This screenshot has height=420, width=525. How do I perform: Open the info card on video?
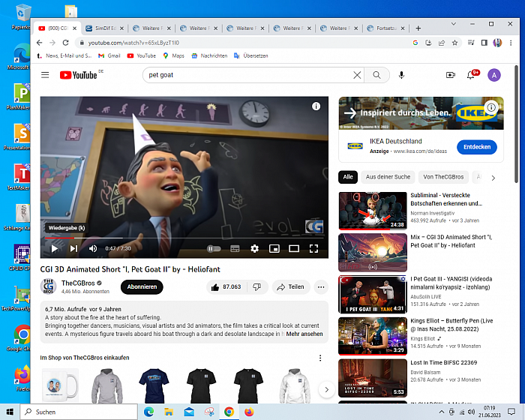pyautogui.click(x=316, y=106)
